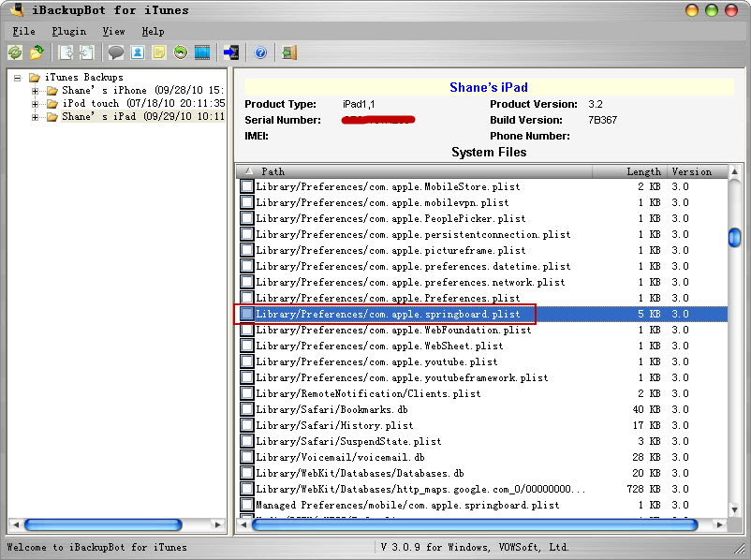Image resolution: width=751 pixels, height=560 pixels.
Task: Click the Open backup folder toolbar icon
Action: coord(37,52)
